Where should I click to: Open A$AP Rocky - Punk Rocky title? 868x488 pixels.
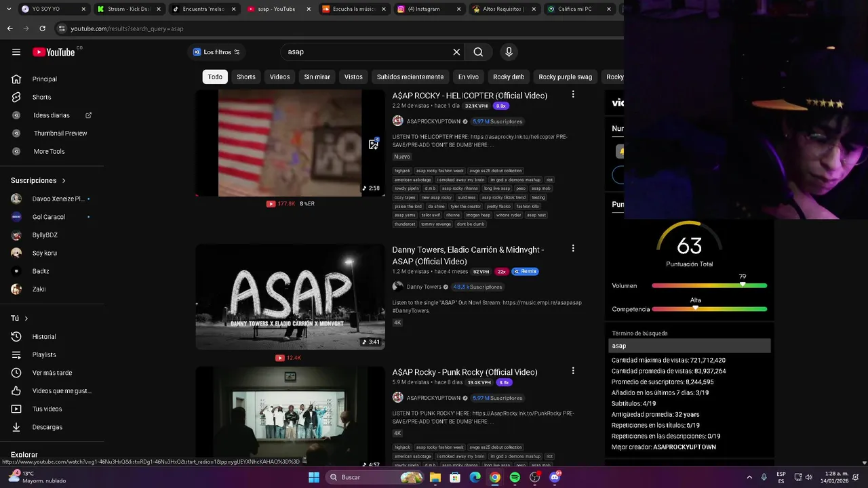click(x=465, y=372)
